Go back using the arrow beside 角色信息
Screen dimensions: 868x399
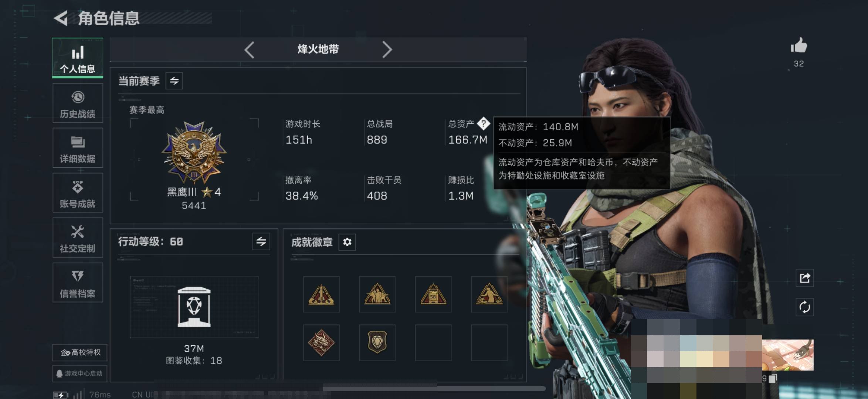[x=61, y=18]
